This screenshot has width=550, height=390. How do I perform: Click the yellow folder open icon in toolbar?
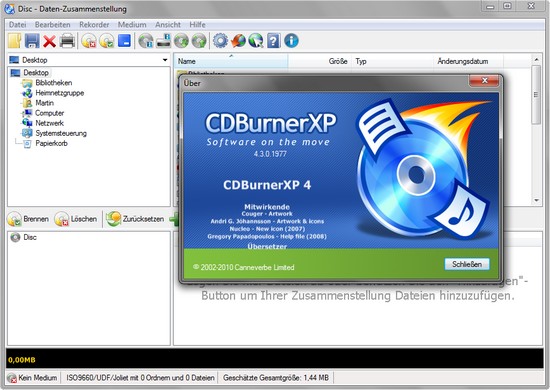(14, 41)
